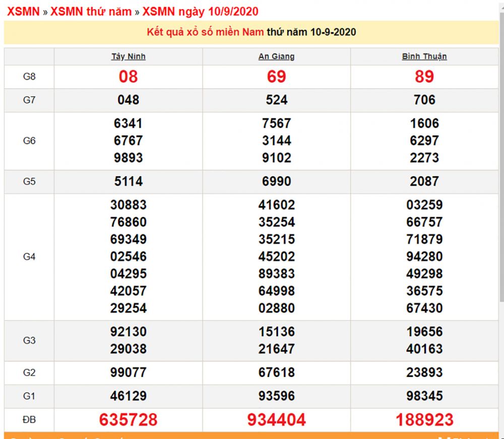Screen dimensions: 504x439
Task: Select G4 value 42057
Action: (x=128, y=291)
